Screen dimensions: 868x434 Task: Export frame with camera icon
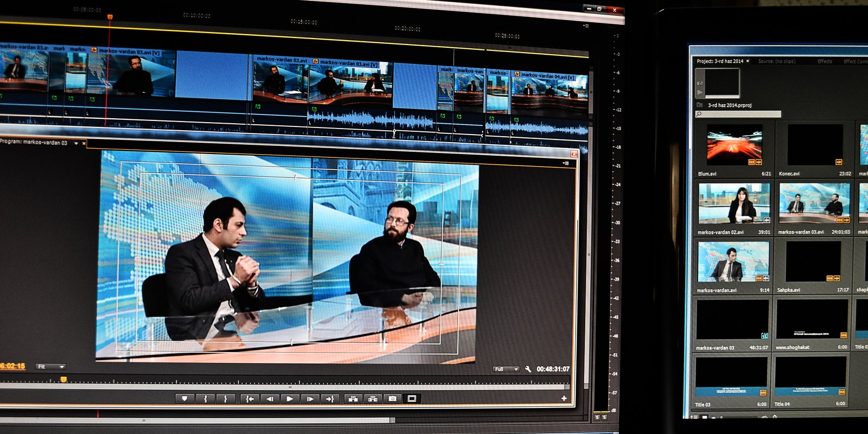click(x=393, y=399)
